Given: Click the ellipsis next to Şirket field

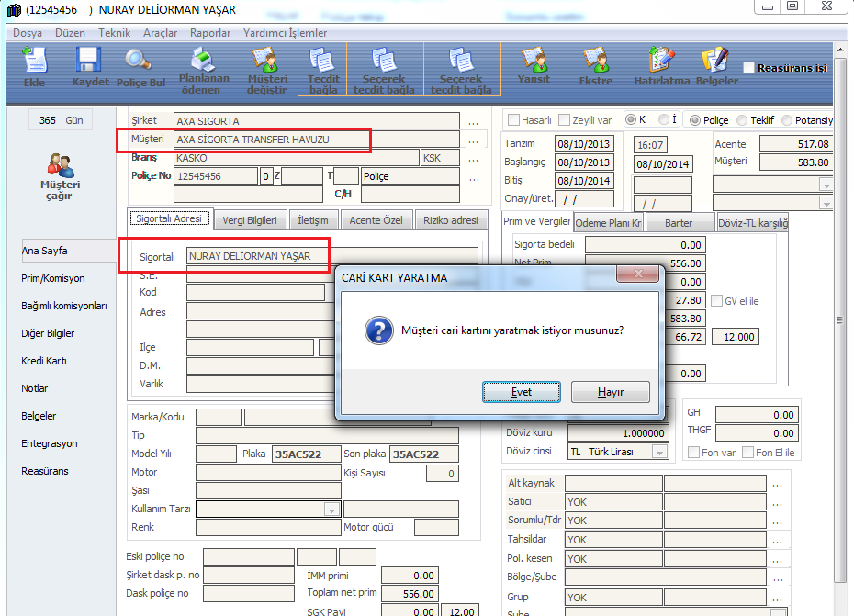Looking at the screenshot, I should coord(473,121).
